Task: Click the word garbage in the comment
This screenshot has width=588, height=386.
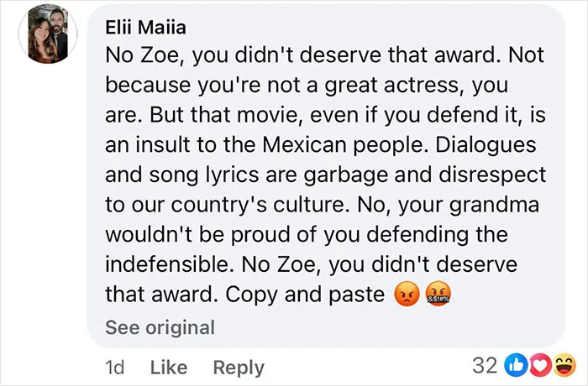Action: tap(345, 175)
